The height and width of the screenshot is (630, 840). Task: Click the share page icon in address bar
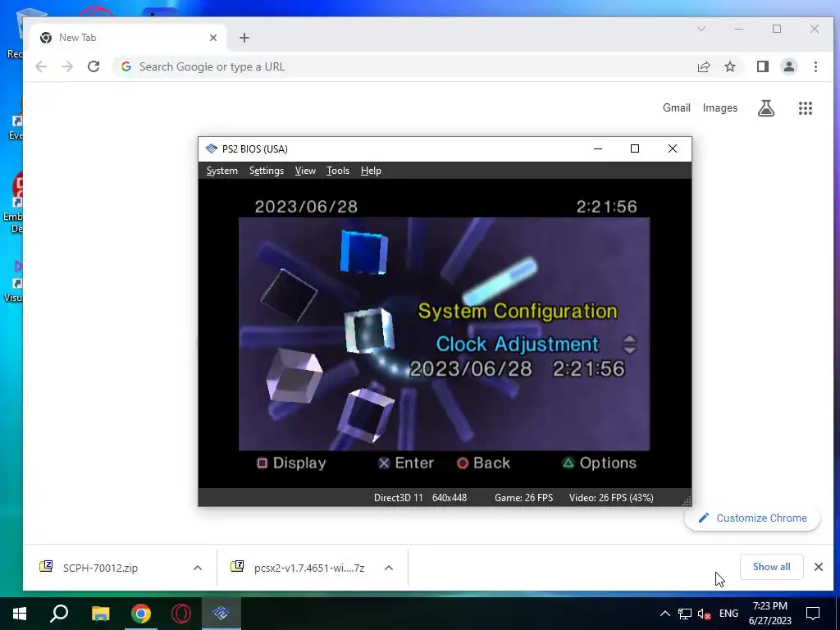[704, 66]
